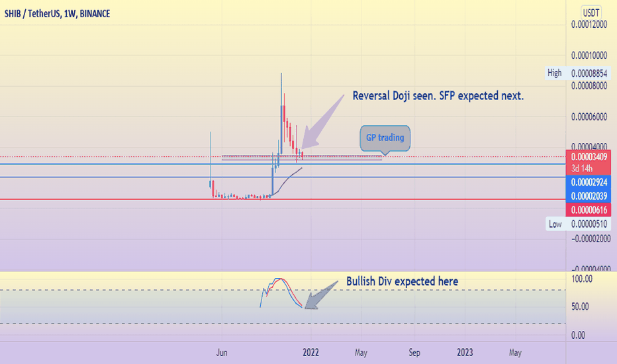Click the 0.00006000 price axis label
The width and height of the screenshot is (617, 364).
(x=589, y=117)
